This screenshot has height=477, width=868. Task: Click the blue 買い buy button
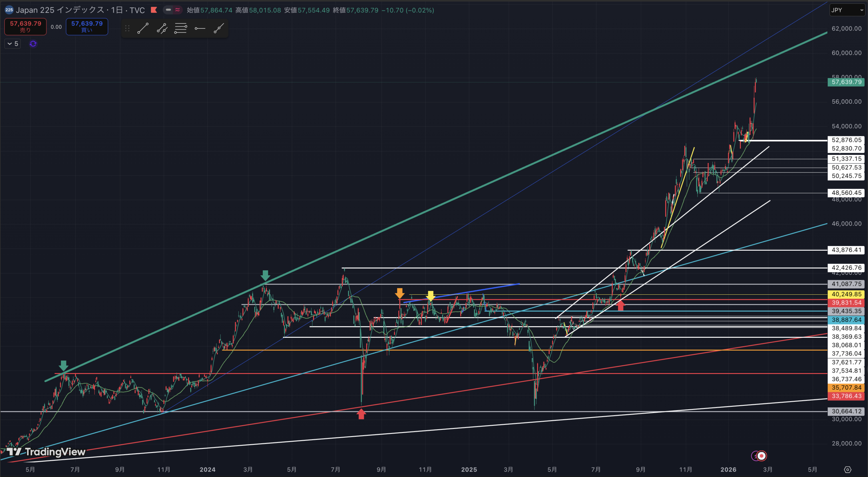pyautogui.click(x=87, y=26)
